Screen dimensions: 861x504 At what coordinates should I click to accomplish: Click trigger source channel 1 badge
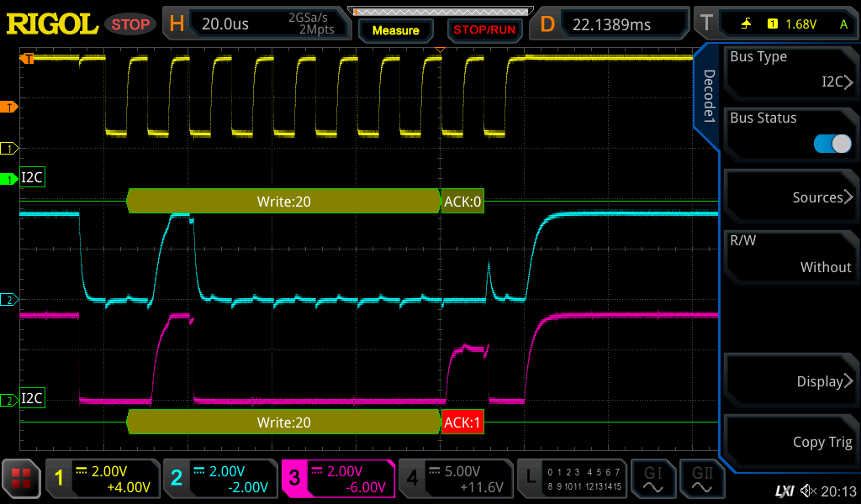[773, 24]
